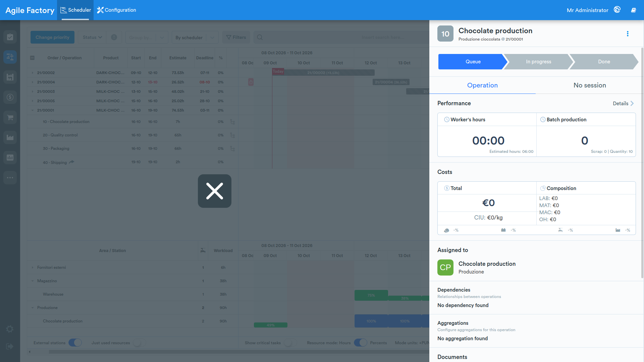This screenshot has width=644, height=362.
Task: Open the three-dot options menu
Action: (628, 34)
